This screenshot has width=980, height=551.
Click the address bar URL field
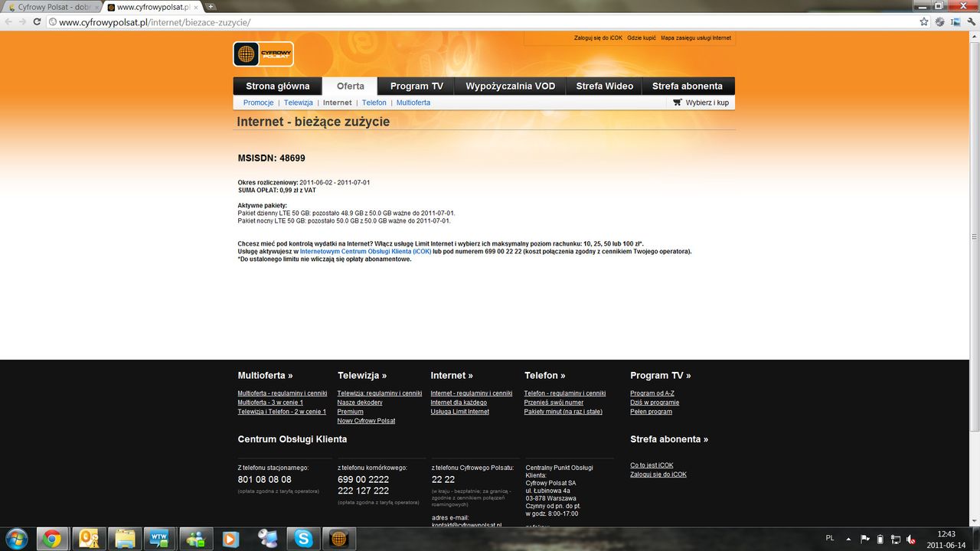click(482, 22)
